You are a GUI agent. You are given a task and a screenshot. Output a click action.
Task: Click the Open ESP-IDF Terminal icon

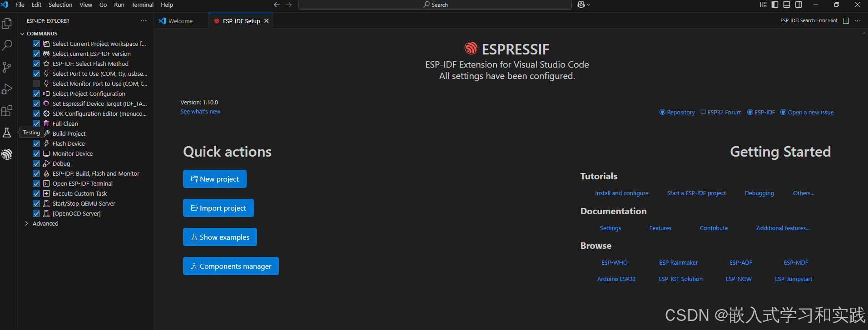pyautogui.click(x=46, y=183)
